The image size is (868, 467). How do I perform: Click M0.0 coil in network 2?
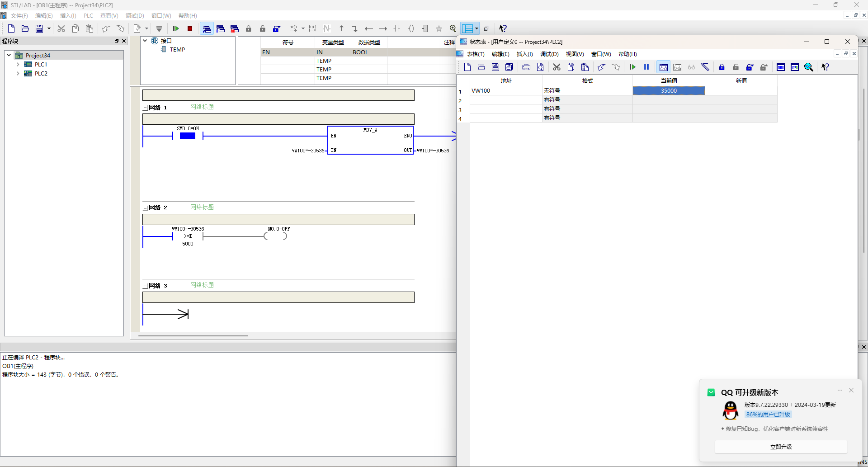276,236
